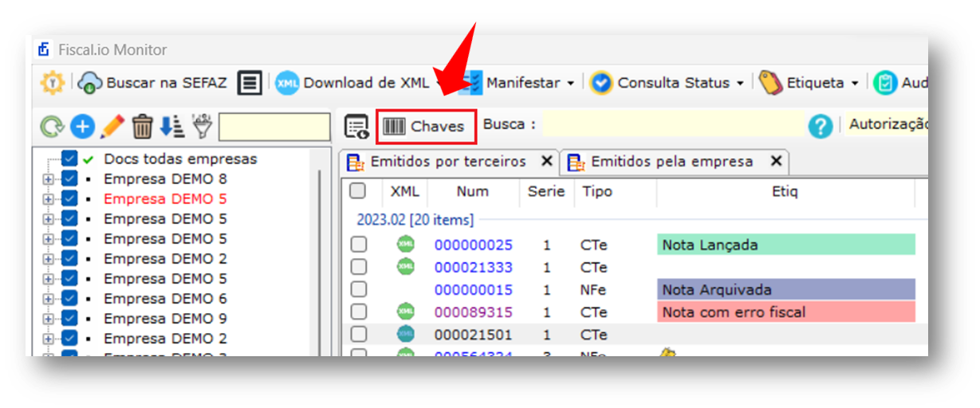Click the funnel filter icon
The height and width of the screenshot is (408, 980).
pyautogui.click(x=203, y=126)
